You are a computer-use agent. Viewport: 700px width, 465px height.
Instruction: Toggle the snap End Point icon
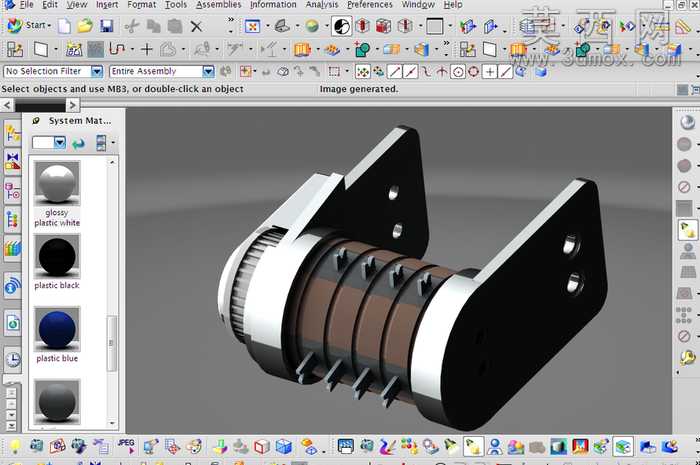(394, 71)
